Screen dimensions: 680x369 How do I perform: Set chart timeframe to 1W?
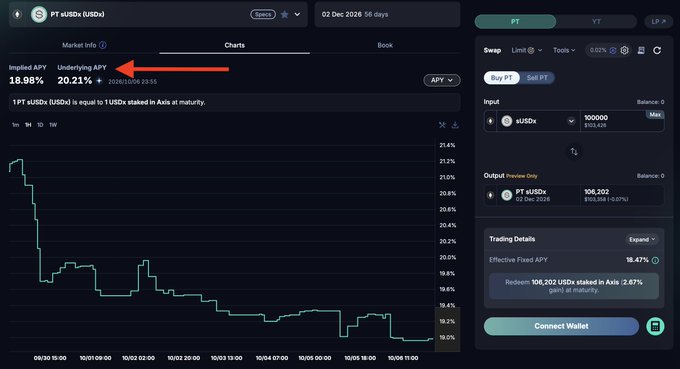[x=53, y=125]
